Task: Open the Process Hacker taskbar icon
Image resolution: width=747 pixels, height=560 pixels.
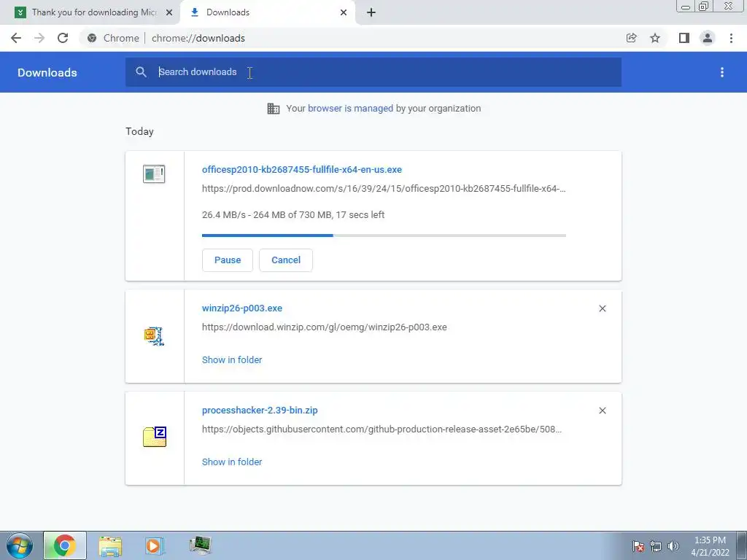Action: click(200, 545)
